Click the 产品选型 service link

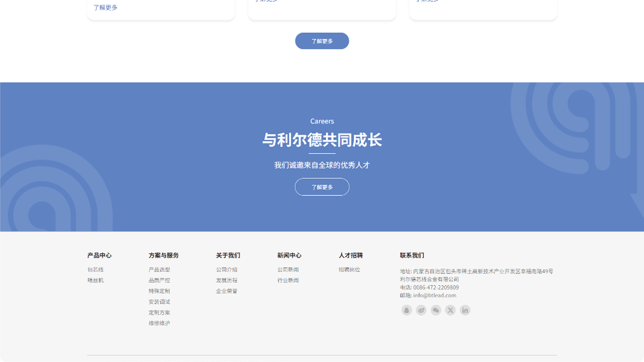coord(160,270)
